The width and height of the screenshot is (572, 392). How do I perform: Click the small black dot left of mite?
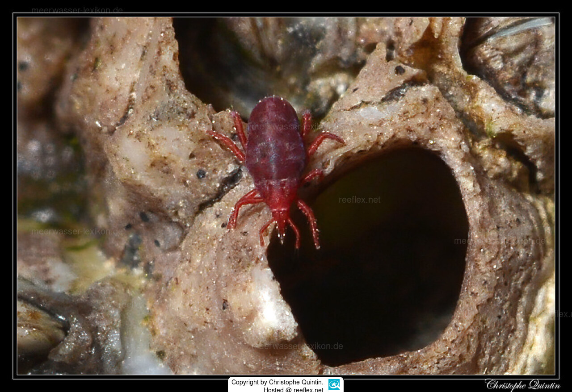(201, 174)
